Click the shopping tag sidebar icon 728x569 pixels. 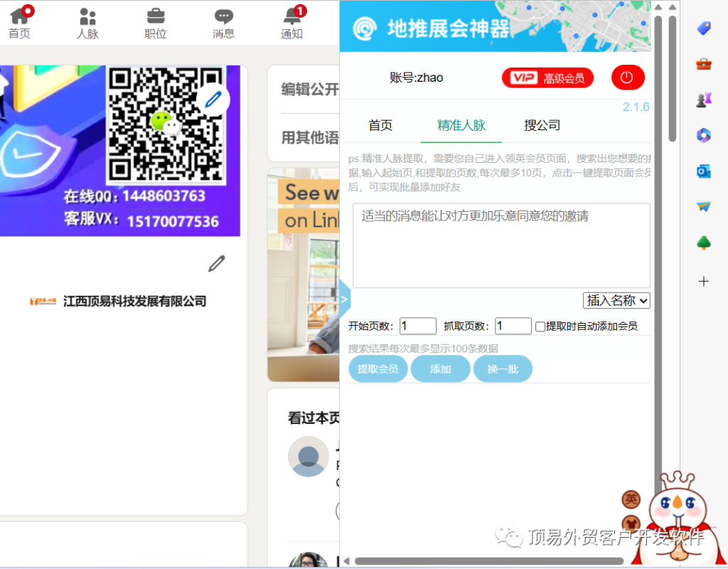[704, 28]
